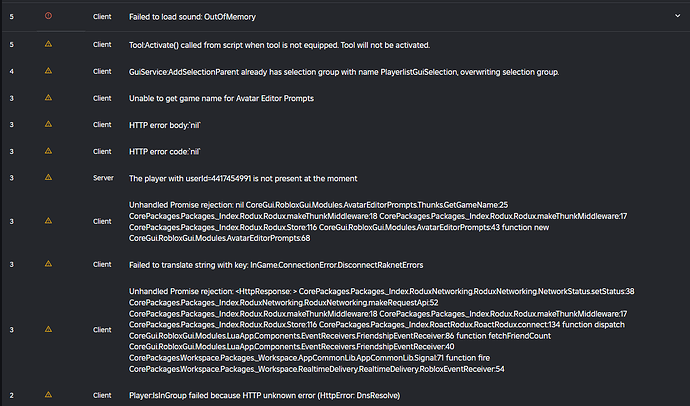
Task: Click warning icon on the Server log row
Action: click(48, 177)
